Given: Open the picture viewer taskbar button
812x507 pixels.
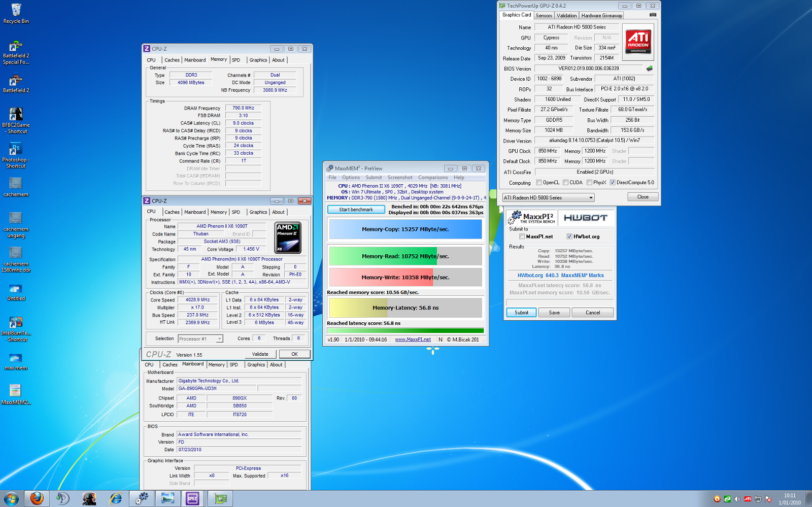Looking at the screenshot, I should pos(167,498).
